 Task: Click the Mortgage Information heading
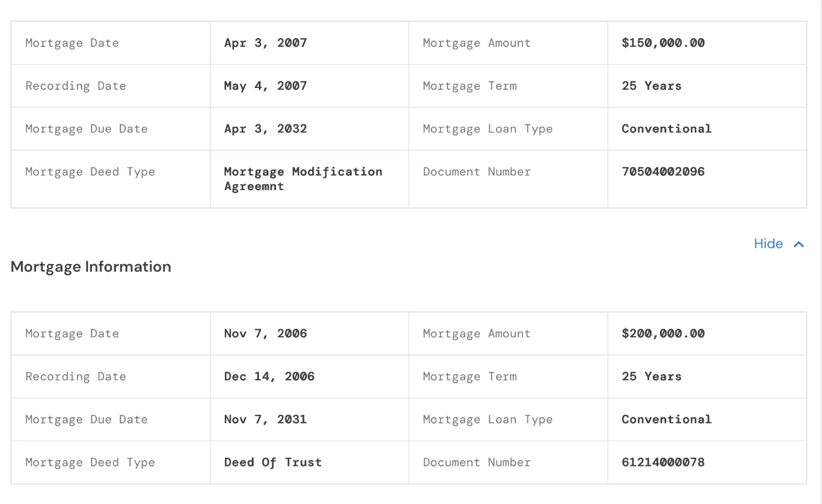91,266
